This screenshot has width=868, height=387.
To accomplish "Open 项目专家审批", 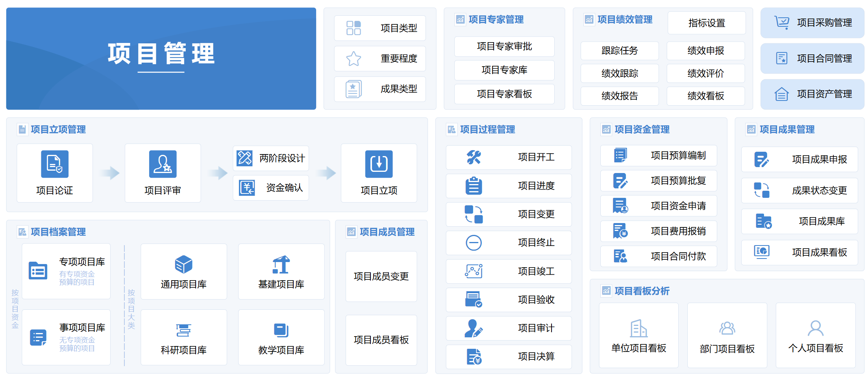I will click(x=504, y=46).
